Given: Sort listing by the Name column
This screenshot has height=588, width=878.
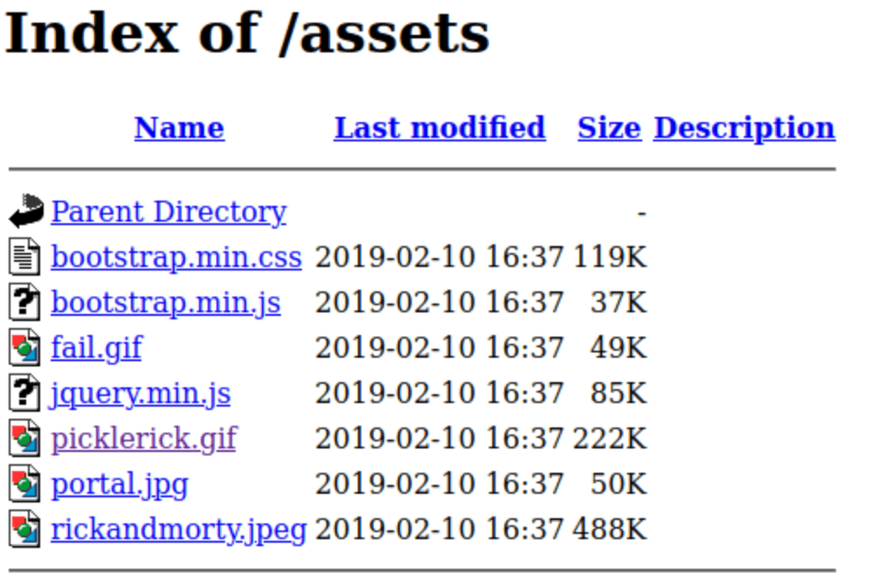Looking at the screenshot, I should (x=178, y=127).
